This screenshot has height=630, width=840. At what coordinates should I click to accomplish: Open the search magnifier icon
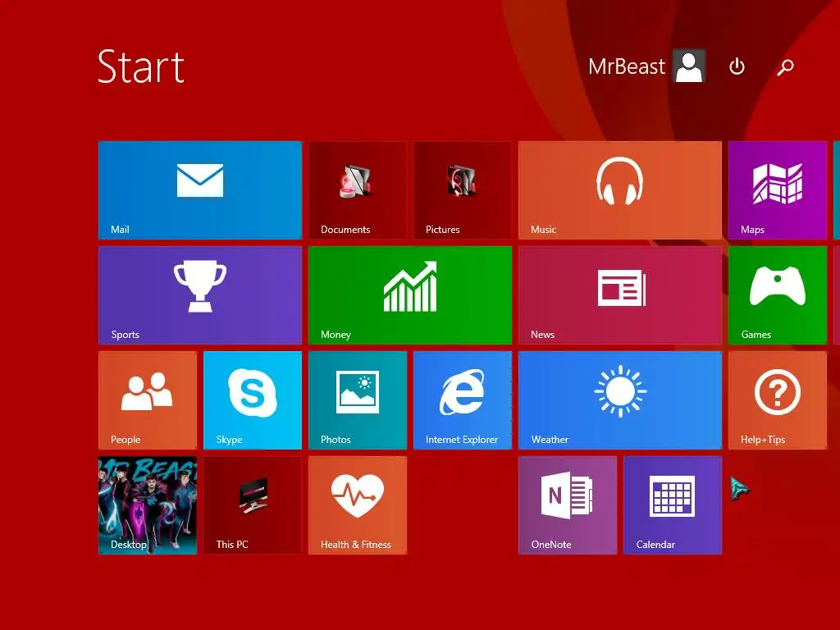coord(785,67)
